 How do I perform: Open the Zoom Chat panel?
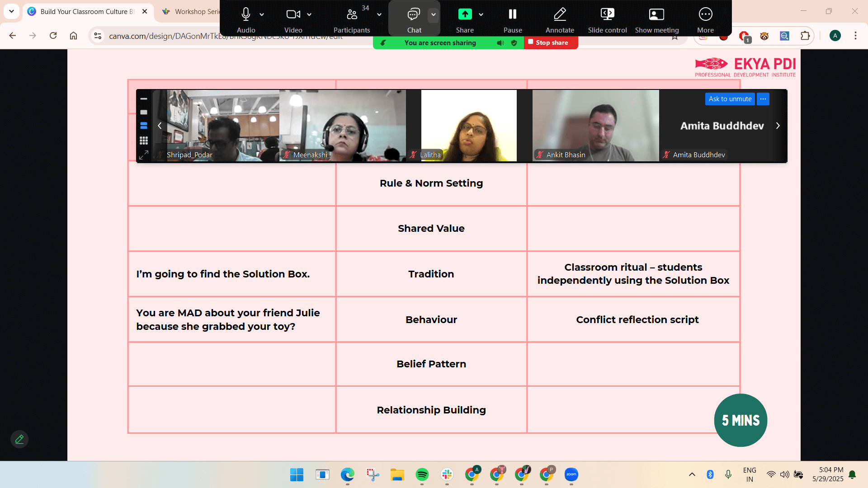click(x=414, y=19)
